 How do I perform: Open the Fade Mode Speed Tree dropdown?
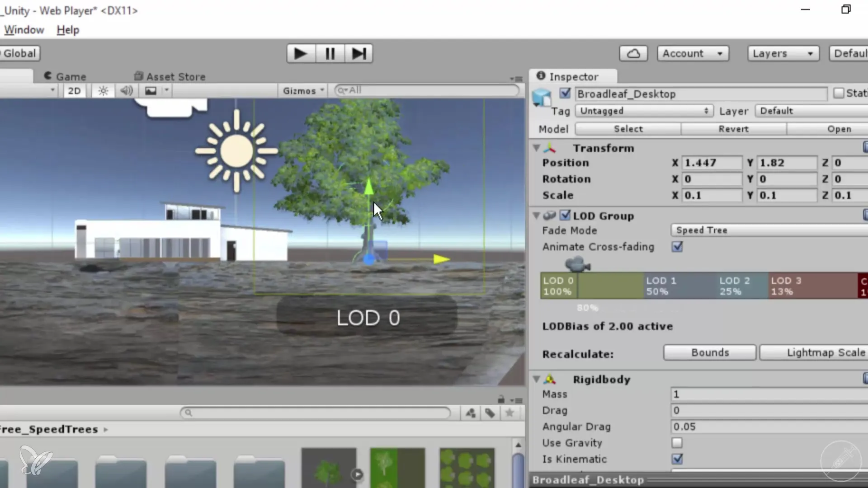coord(769,230)
